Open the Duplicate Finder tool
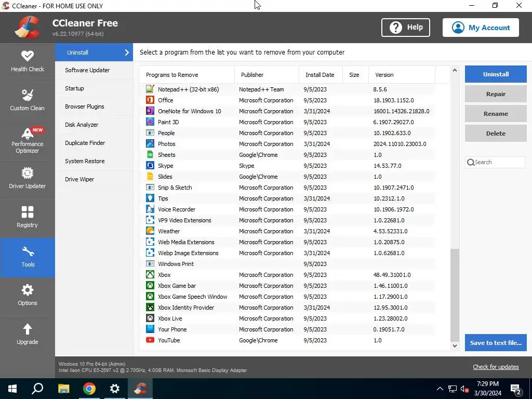 pyautogui.click(x=94, y=143)
